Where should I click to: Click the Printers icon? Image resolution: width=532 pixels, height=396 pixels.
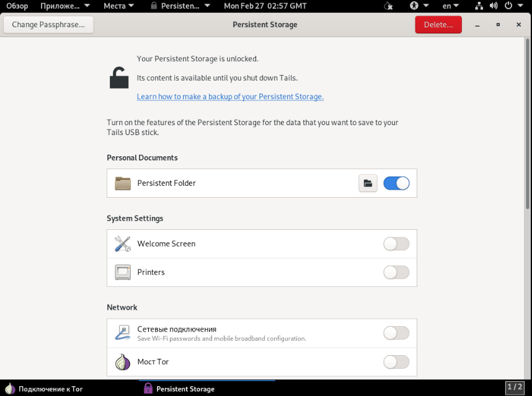pyautogui.click(x=123, y=272)
